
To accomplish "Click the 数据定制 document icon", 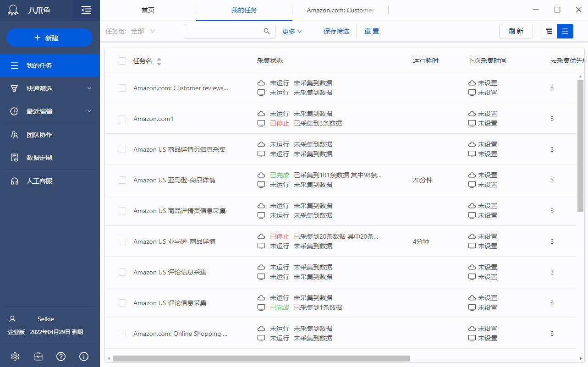I will pos(15,158).
